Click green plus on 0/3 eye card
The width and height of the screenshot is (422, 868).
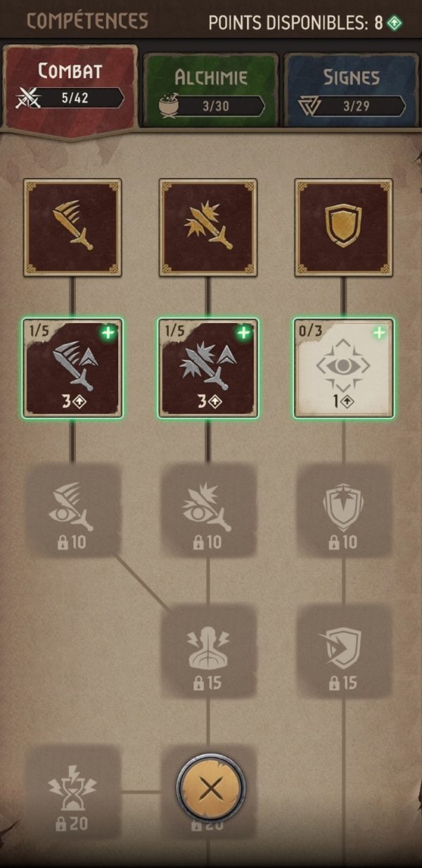click(378, 333)
